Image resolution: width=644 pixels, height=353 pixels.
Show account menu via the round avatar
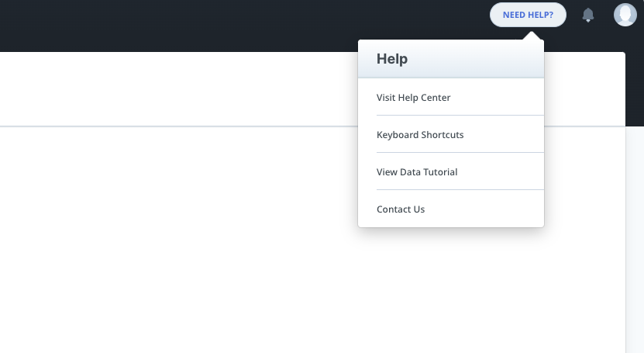click(625, 15)
